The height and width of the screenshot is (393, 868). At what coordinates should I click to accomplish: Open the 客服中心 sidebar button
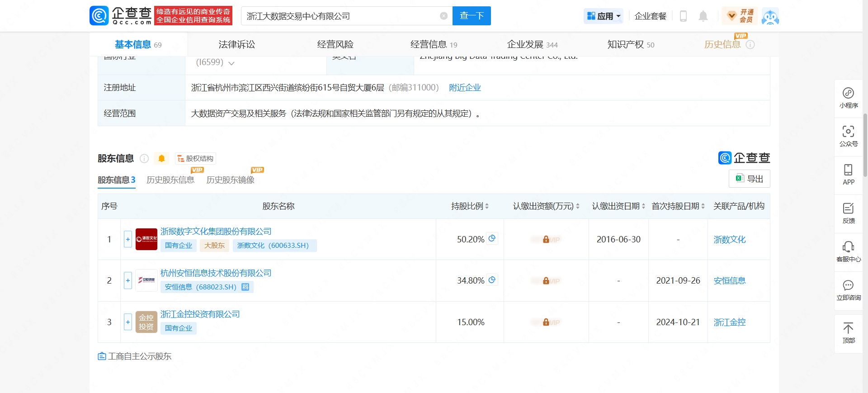click(849, 252)
